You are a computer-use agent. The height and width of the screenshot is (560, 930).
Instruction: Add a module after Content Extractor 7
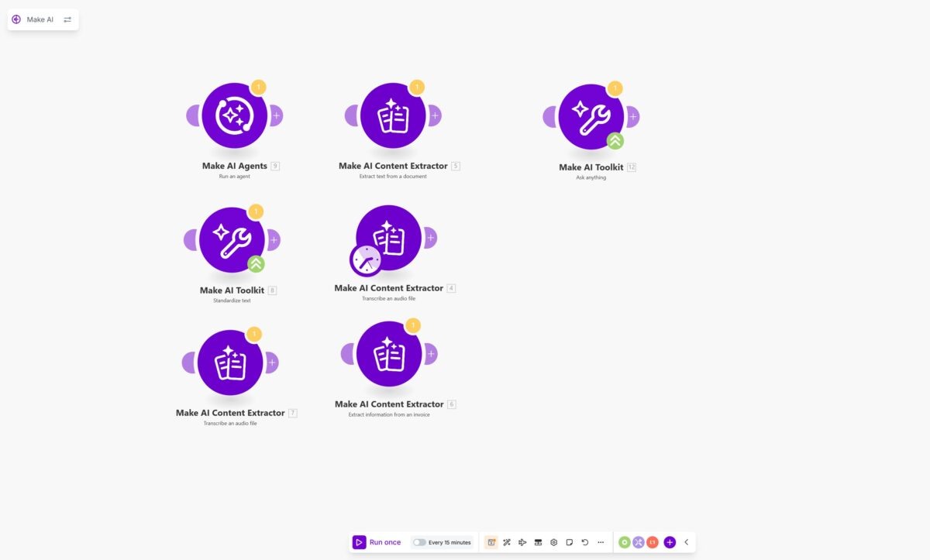(x=271, y=362)
